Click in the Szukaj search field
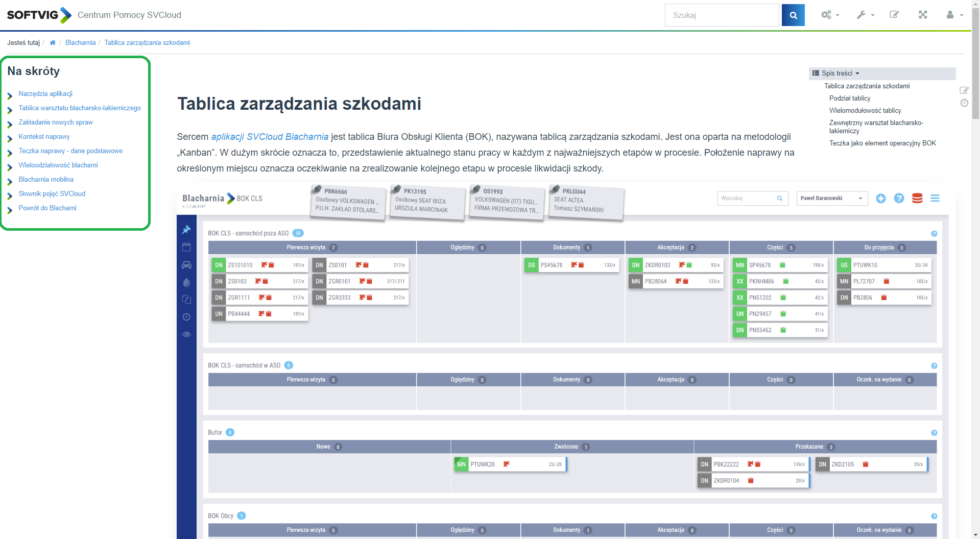The height and width of the screenshot is (539, 980). [x=721, y=15]
